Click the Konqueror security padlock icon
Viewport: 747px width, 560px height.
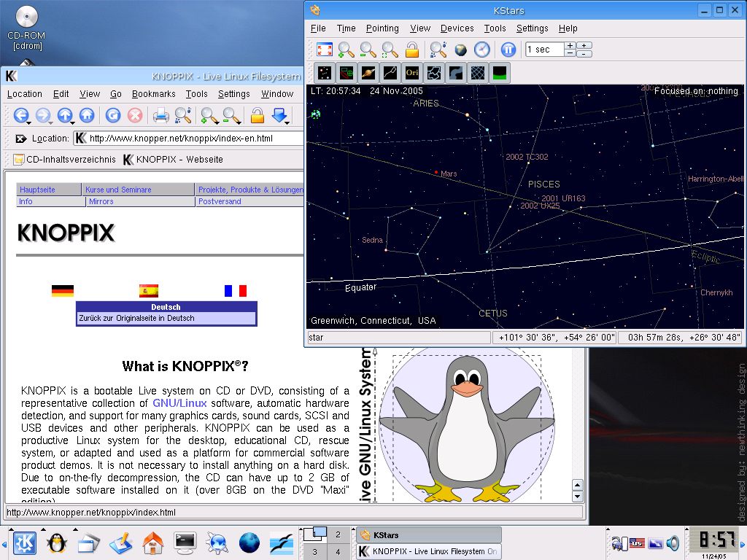[258, 114]
